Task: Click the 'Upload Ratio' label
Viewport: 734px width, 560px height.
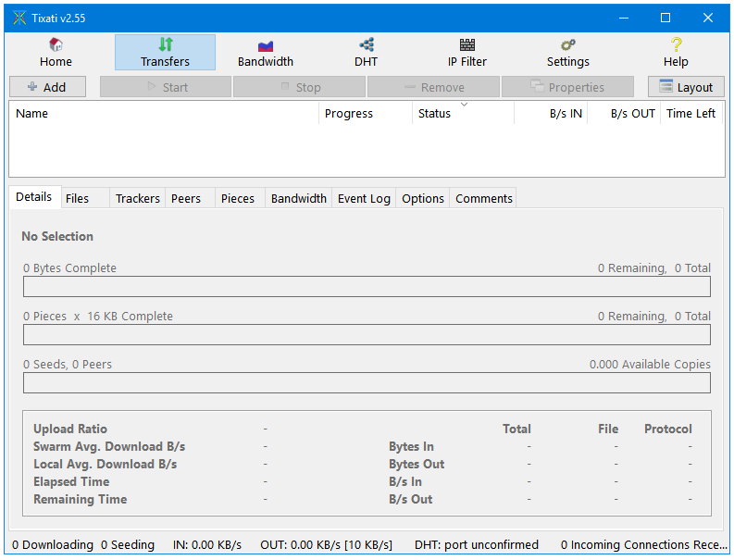Action: click(x=70, y=429)
